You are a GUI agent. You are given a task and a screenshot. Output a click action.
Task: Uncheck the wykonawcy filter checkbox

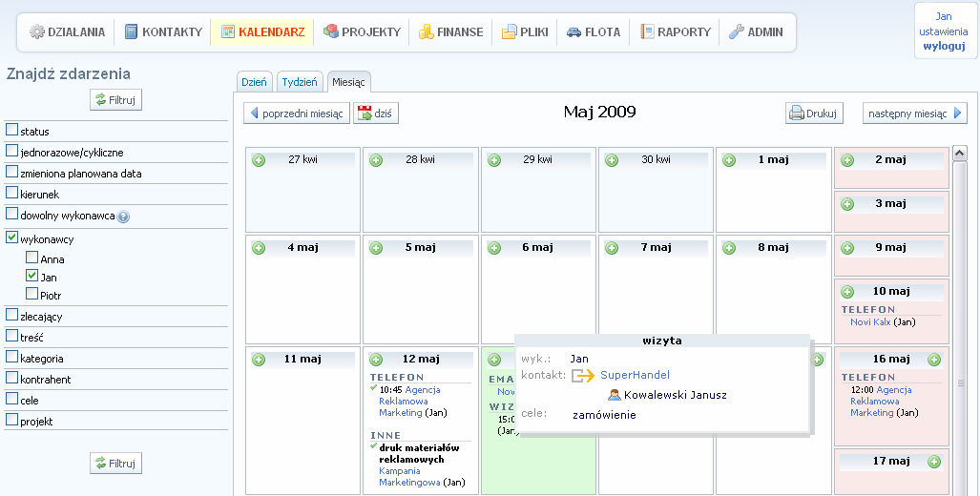coord(11,238)
